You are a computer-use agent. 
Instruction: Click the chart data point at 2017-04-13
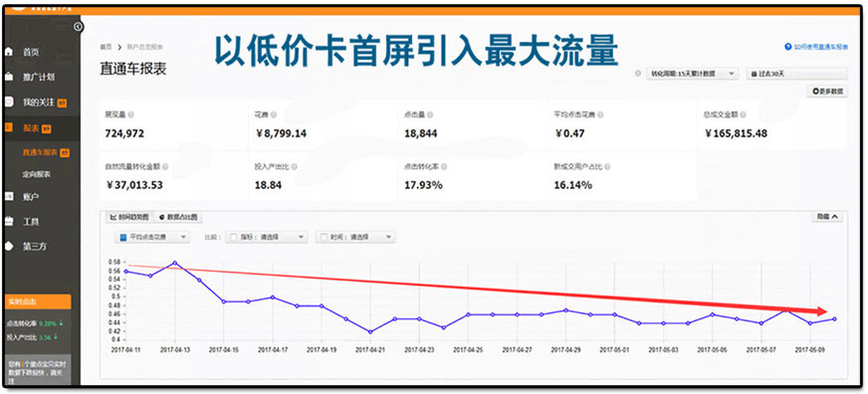point(175,263)
